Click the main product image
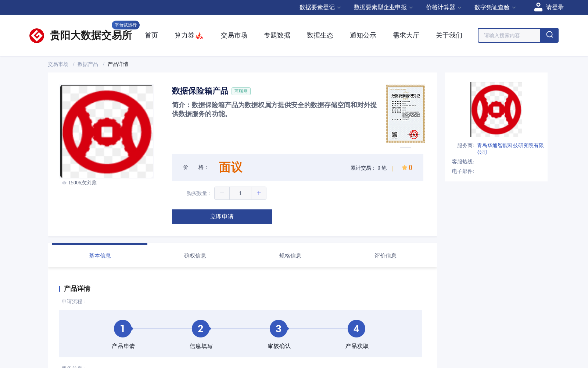This screenshot has width=588, height=368. coord(107,131)
